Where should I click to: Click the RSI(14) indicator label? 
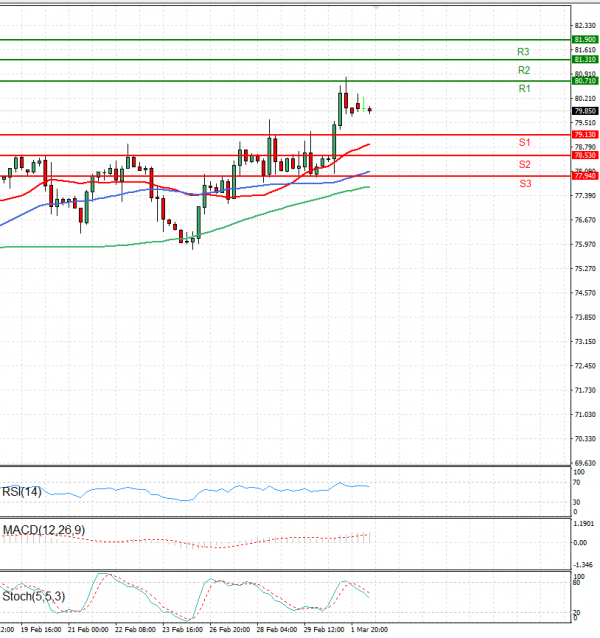point(22,492)
